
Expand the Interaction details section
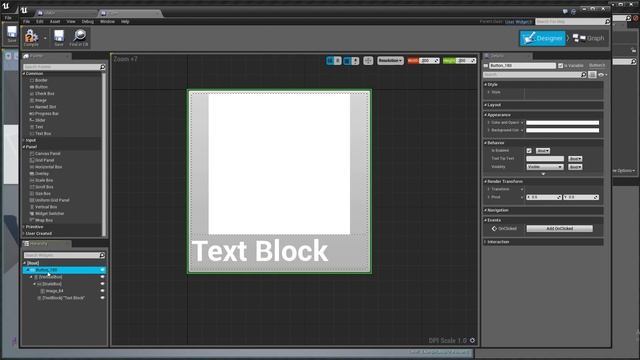coord(485,242)
